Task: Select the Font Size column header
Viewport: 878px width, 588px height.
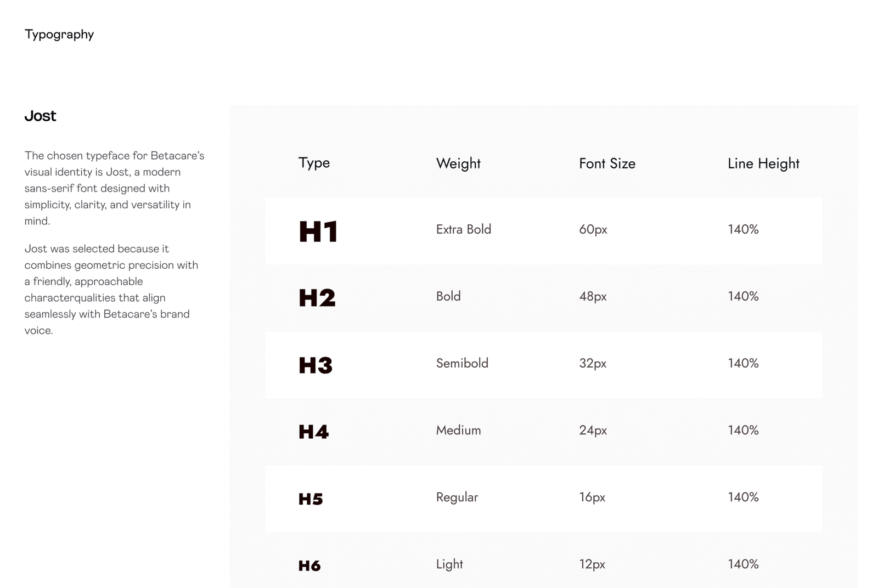Action: (x=607, y=163)
